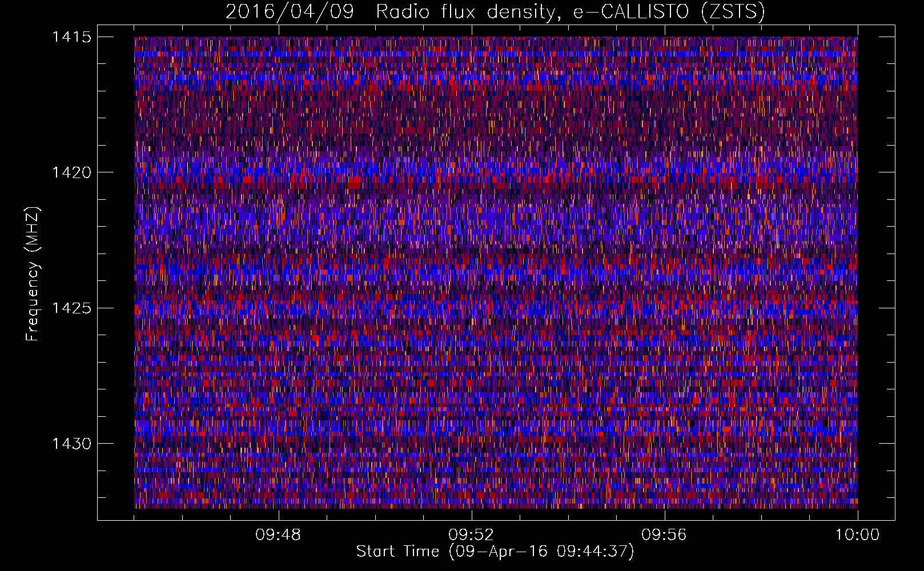924x571 pixels.
Task: Select the '1425' frequency axis label
Action: (x=71, y=308)
